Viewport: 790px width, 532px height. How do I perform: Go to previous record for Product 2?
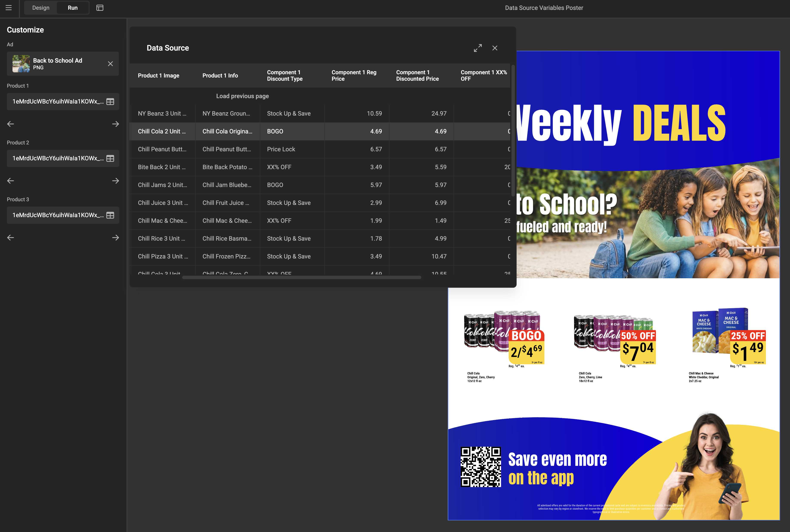11,181
